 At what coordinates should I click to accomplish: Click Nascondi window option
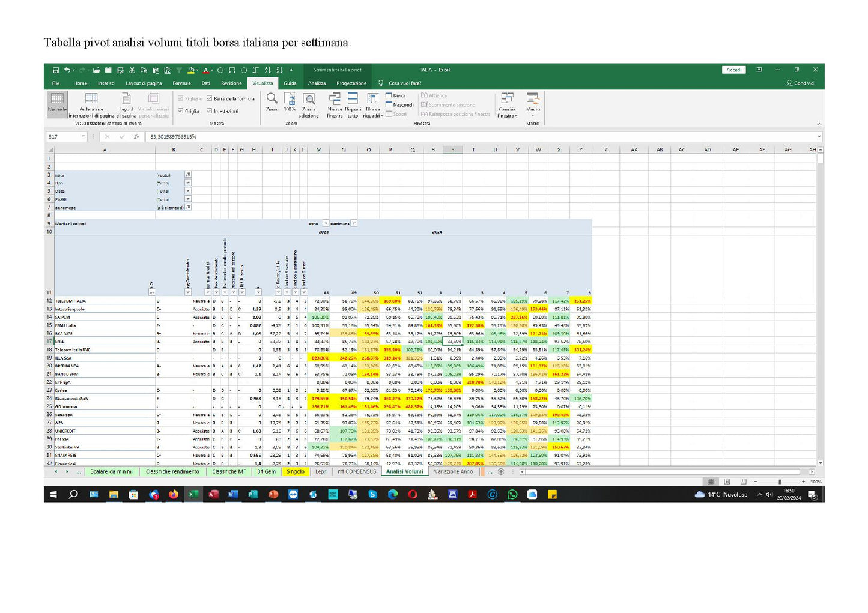[x=399, y=105]
